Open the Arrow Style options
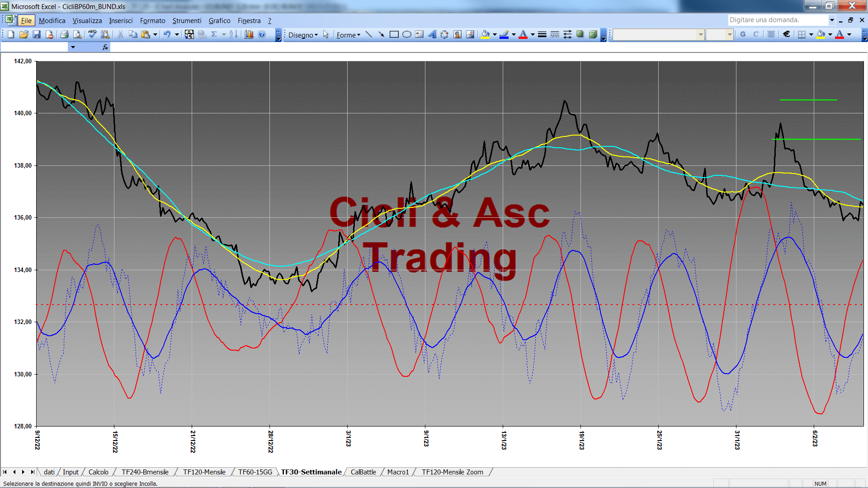The height and width of the screenshot is (488, 868). tap(567, 34)
